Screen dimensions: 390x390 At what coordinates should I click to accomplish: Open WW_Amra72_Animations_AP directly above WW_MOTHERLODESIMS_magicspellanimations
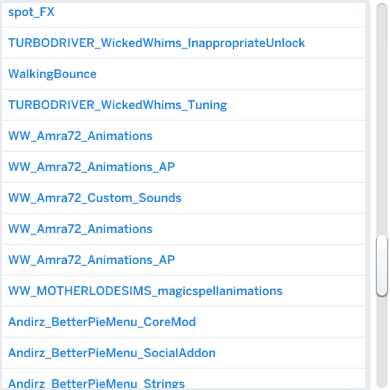click(91, 260)
